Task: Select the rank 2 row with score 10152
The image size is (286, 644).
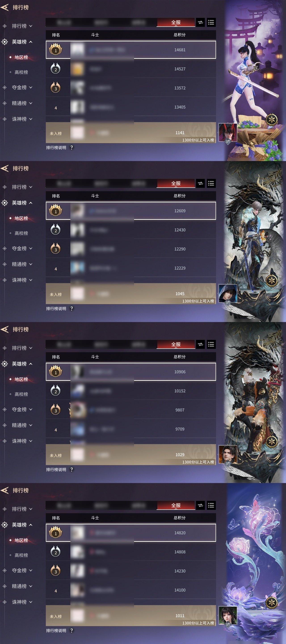Action: coord(131,391)
